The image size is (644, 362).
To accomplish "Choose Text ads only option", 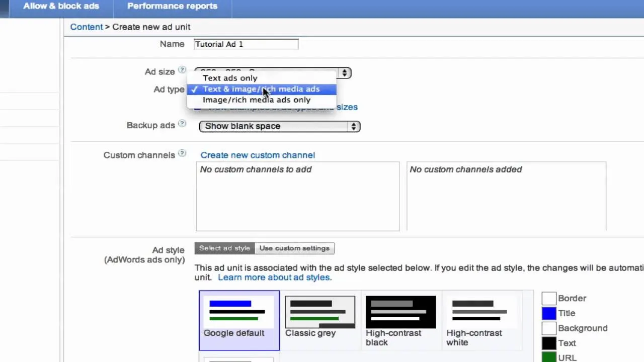I will click(x=230, y=78).
